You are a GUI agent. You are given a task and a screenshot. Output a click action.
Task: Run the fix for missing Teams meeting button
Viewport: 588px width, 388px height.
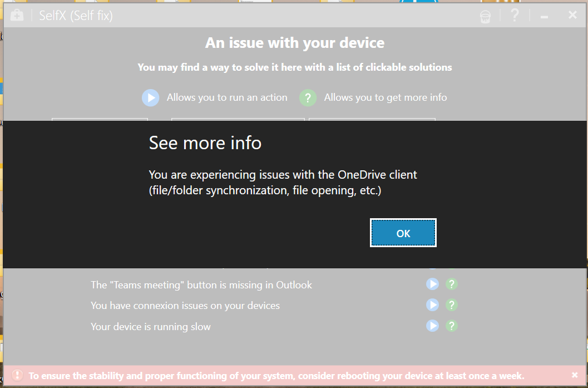pos(432,284)
